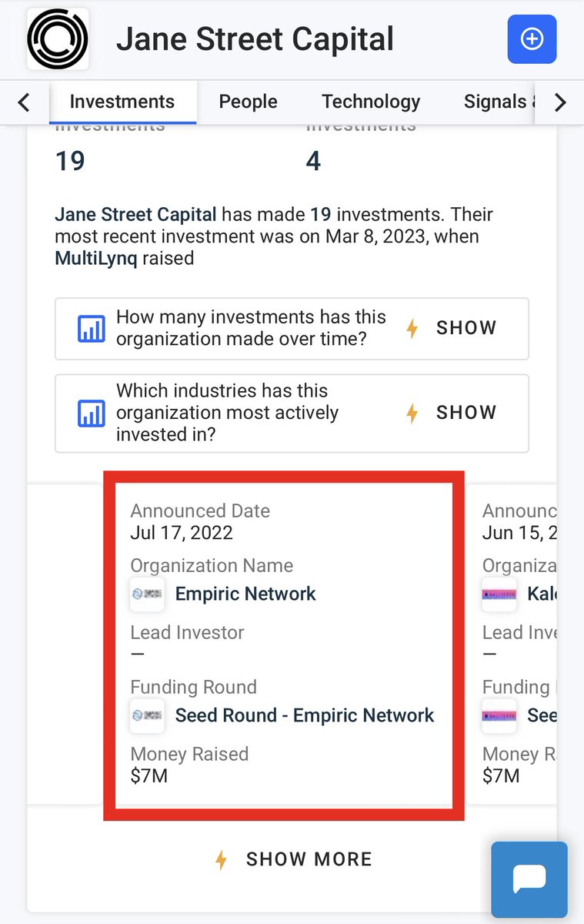Select the Investments tab
Image resolution: width=584 pixels, height=924 pixels.
point(122,102)
